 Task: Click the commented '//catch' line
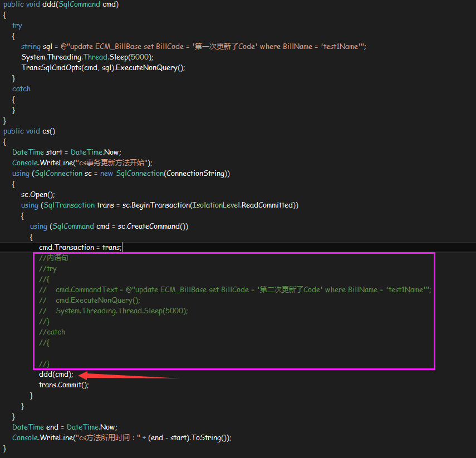tap(52, 332)
